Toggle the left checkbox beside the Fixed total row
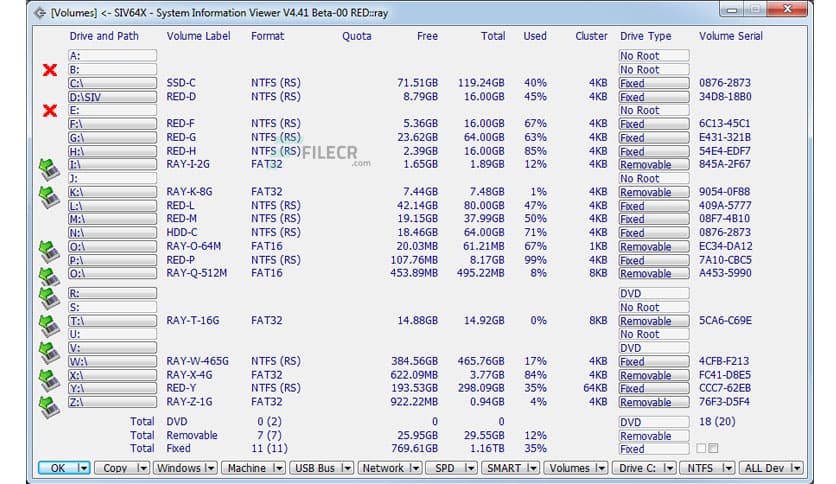This screenshot has height=484, width=836. (x=701, y=448)
